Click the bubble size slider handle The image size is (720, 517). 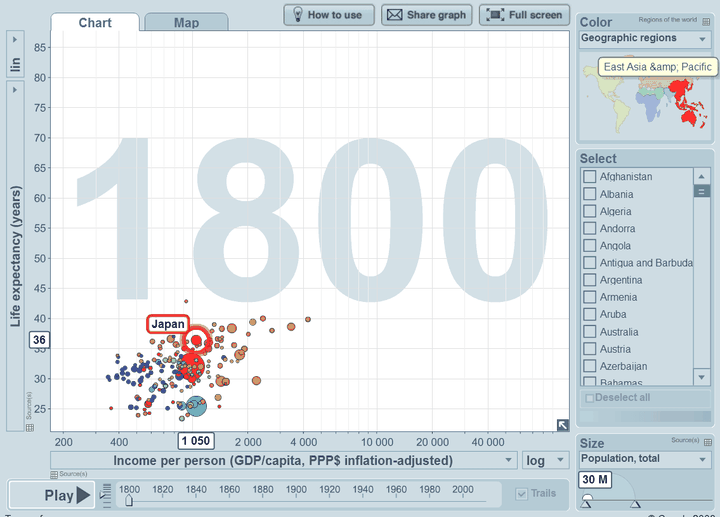click(587, 498)
